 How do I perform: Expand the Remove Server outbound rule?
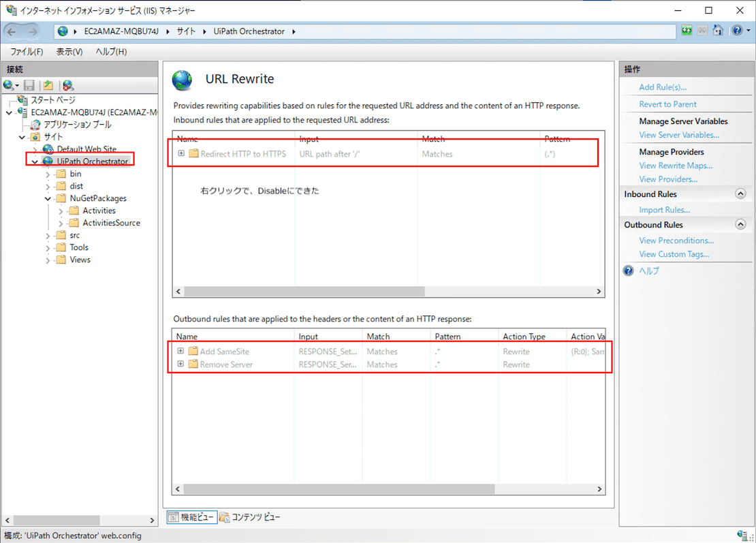click(180, 364)
